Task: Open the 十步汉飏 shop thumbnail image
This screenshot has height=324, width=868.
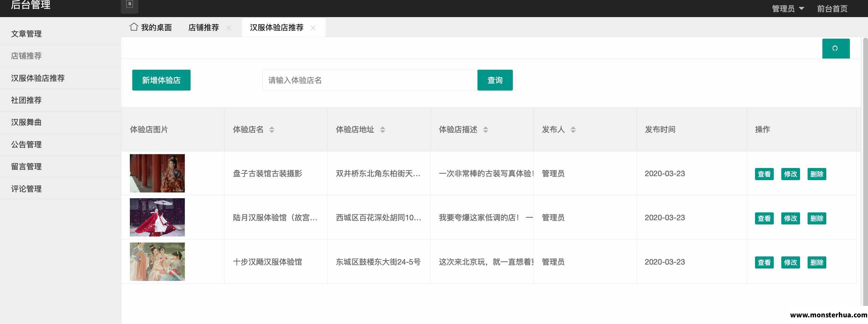Action: 157,262
